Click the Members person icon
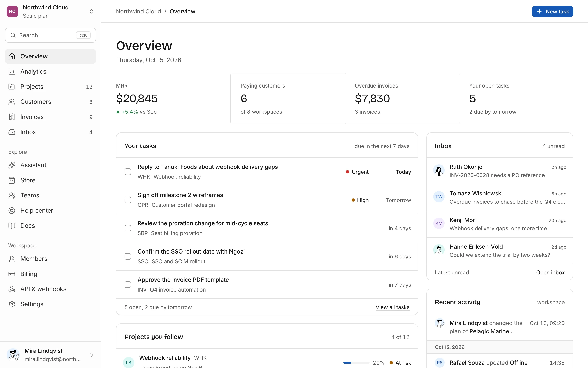The image size is (588, 368). (12, 259)
